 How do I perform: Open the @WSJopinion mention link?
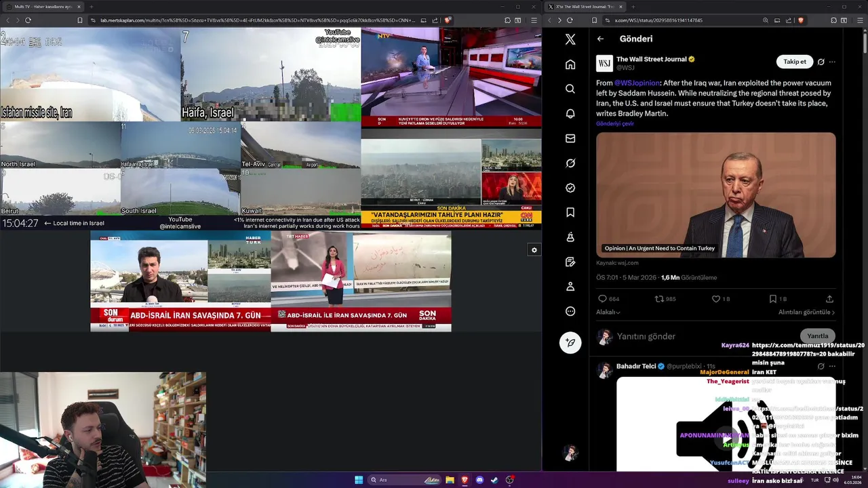637,83
